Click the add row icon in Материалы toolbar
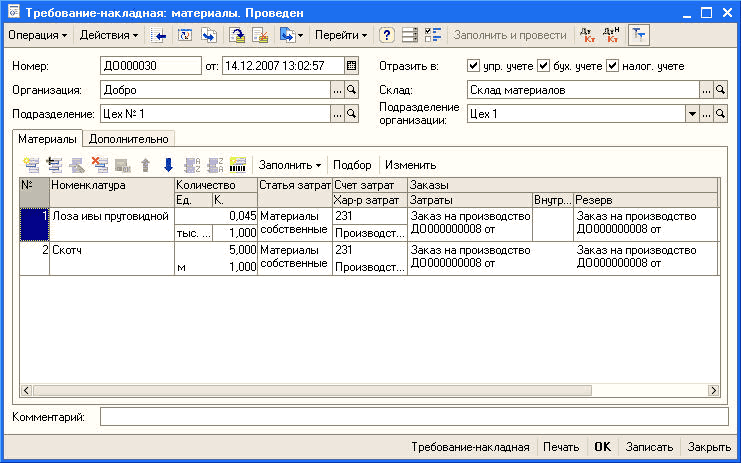This screenshot has height=463, width=741. [x=30, y=165]
